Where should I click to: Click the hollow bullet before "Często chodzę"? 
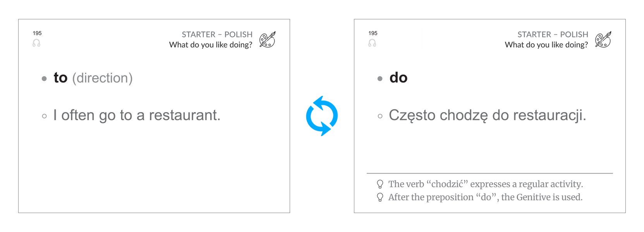[x=380, y=116]
